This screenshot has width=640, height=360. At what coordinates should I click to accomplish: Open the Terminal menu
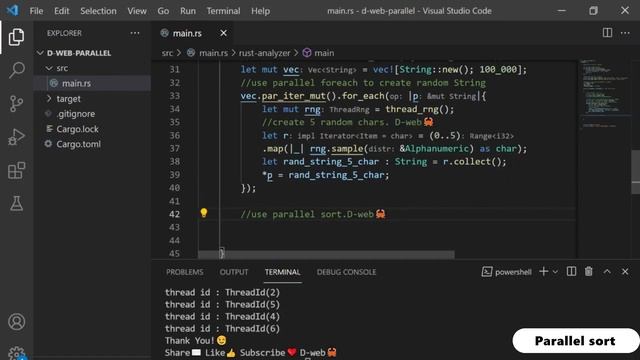click(223, 11)
